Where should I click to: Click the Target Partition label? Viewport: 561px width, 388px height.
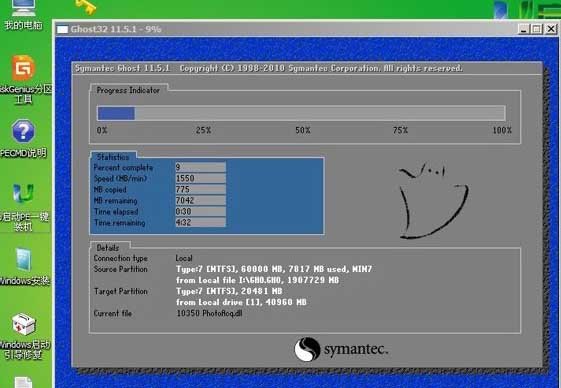point(121,291)
